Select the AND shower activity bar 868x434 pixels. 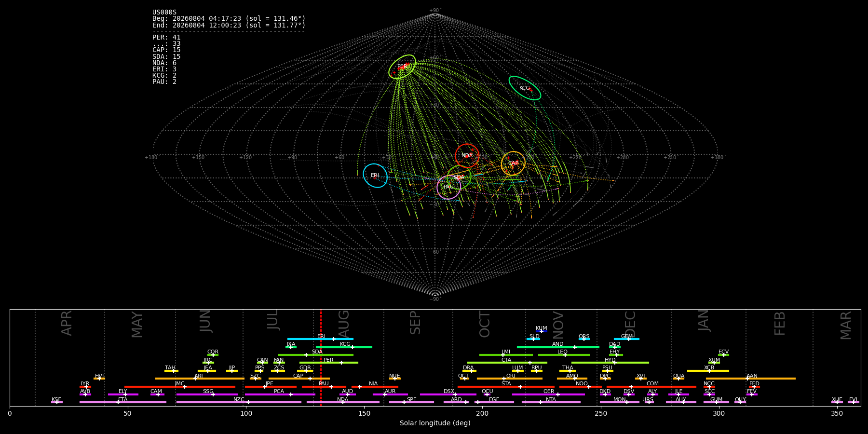click(x=558, y=347)
